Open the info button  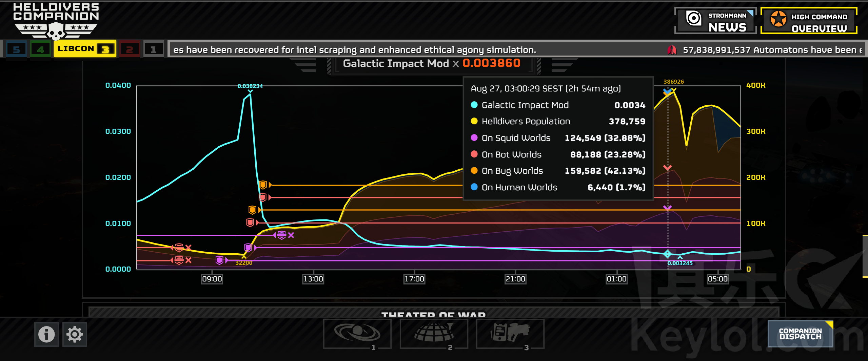[46, 334]
